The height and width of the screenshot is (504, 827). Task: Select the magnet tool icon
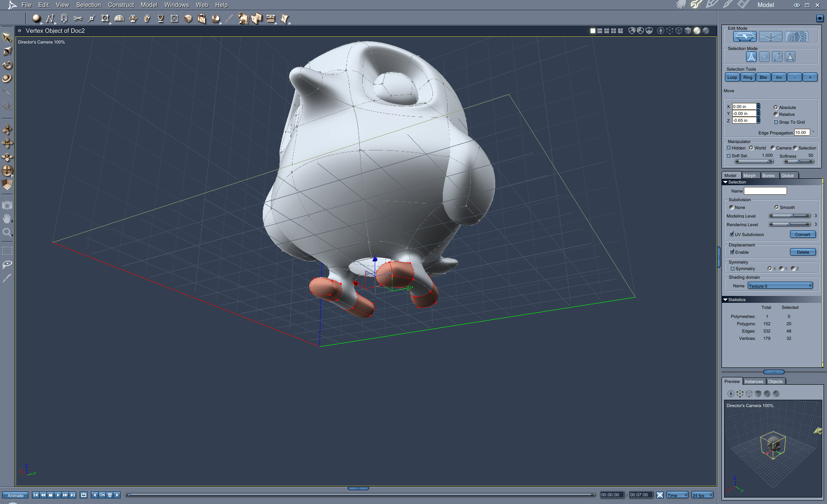tap(64, 18)
